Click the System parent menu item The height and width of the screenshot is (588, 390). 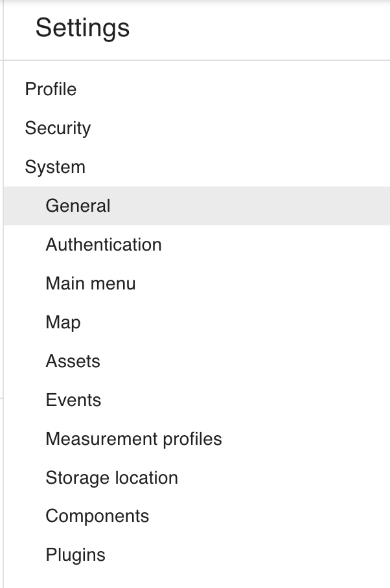[x=55, y=167]
